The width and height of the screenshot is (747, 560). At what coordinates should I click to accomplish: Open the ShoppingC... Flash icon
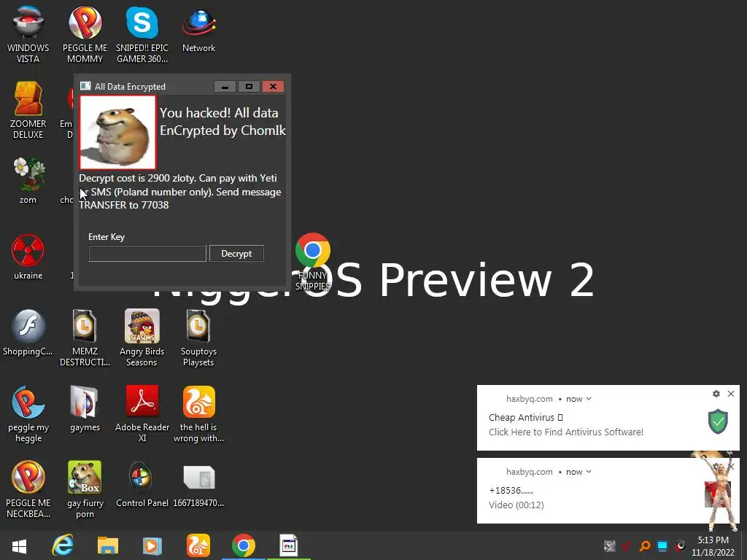(28, 332)
